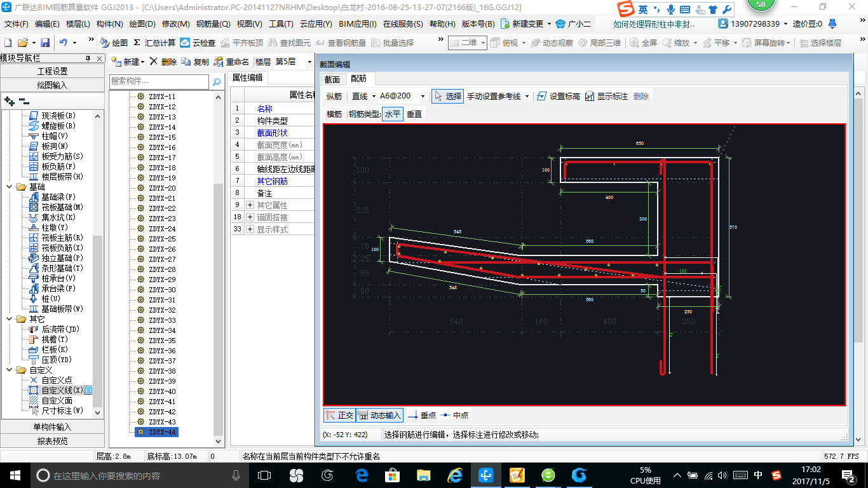Screen dimensions: 868x488
Task: Click the component search magnifier icon
Action: [217, 81]
